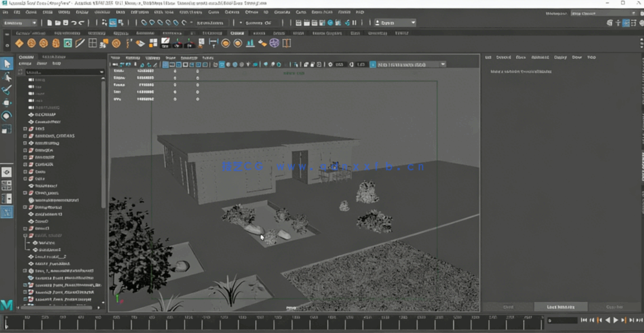644x333 pixels.
Task: Choose the Rotate tool in the toolbox
Action: [7, 116]
